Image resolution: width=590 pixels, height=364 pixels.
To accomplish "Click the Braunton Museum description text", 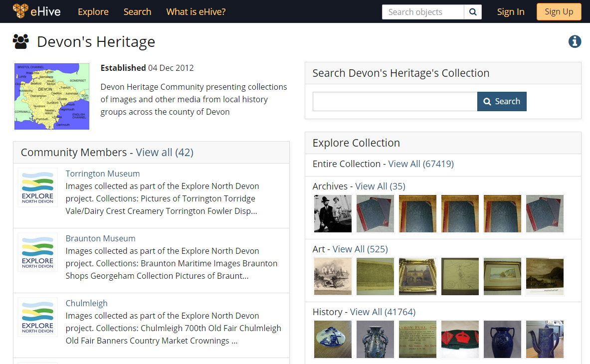I will tap(171, 263).
